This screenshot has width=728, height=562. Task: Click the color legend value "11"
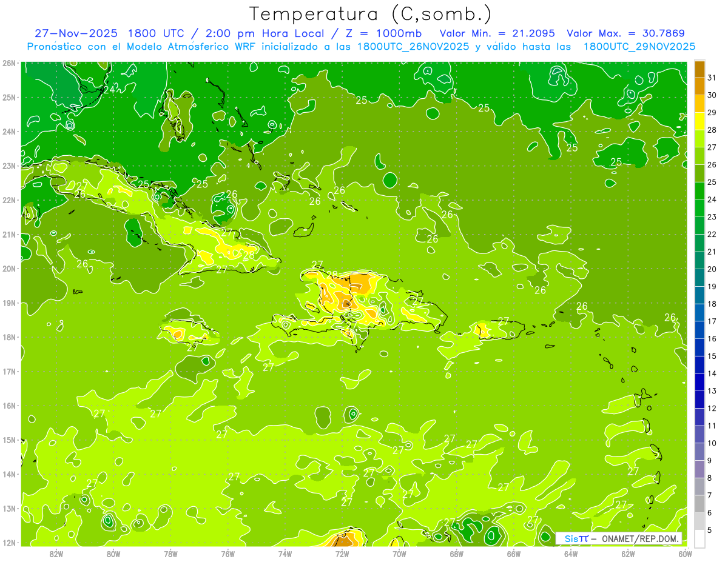(712, 426)
